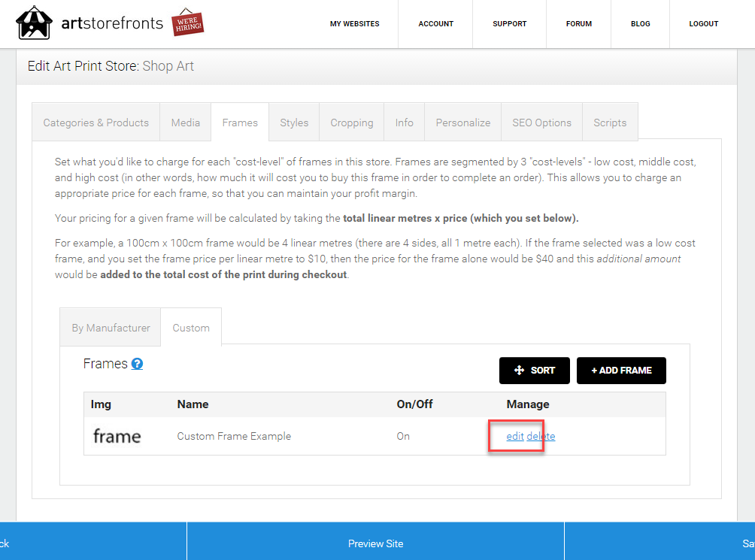Select the Media tab
Viewport: 755px width, 560px height.
tap(186, 123)
